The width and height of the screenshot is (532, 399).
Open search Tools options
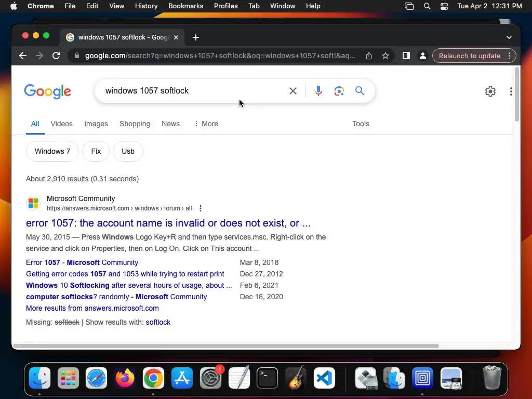[361, 124]
